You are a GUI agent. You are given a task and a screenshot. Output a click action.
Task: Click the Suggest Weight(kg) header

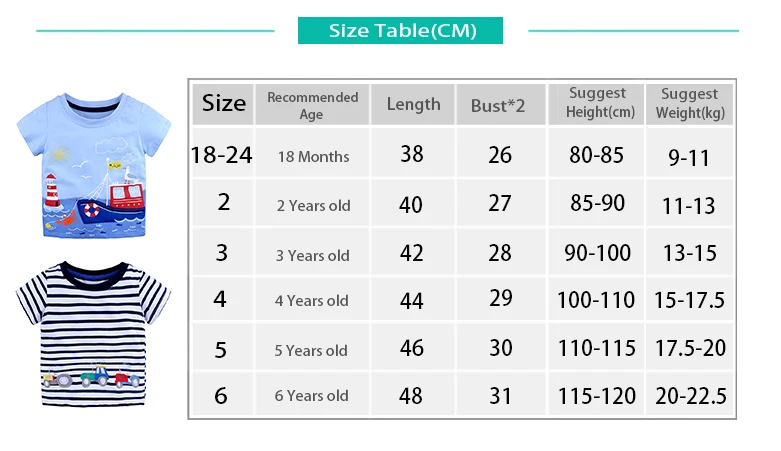click(x=690, y=104)
